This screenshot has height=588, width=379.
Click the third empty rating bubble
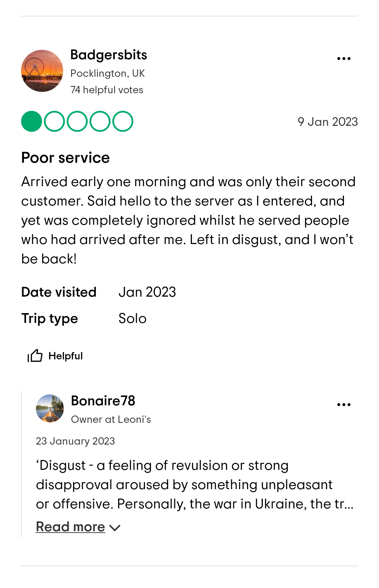(77, 121)
